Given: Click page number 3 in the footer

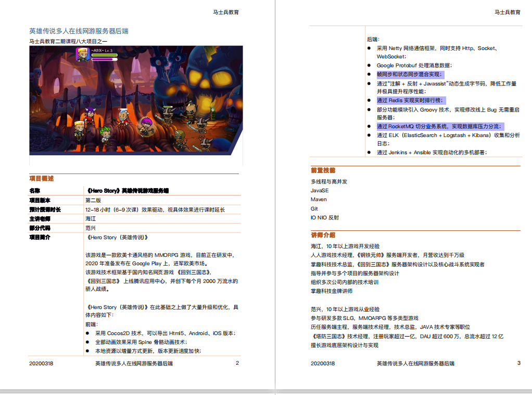Looking at the screenshot, I should 519,363.
